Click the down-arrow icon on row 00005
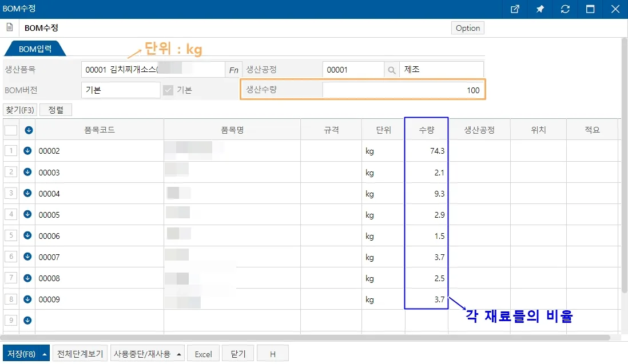This screenshot has height=364, width=628. [27, 214]
